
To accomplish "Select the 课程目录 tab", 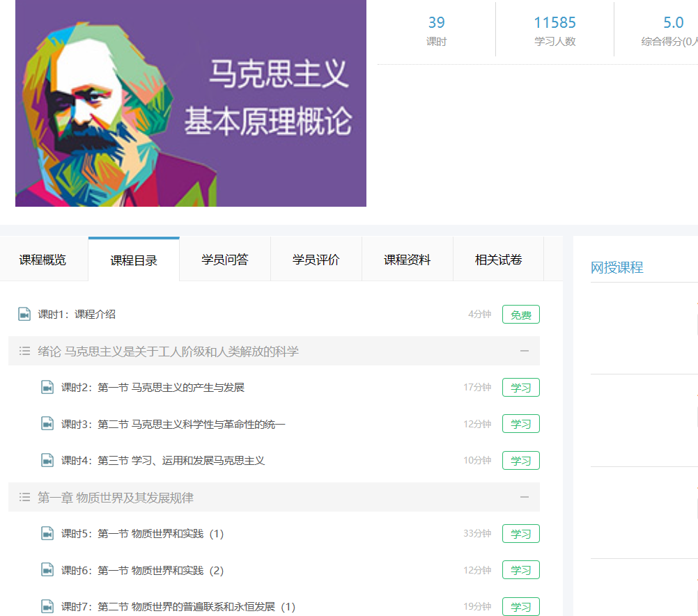I will (x=134, y=260).
